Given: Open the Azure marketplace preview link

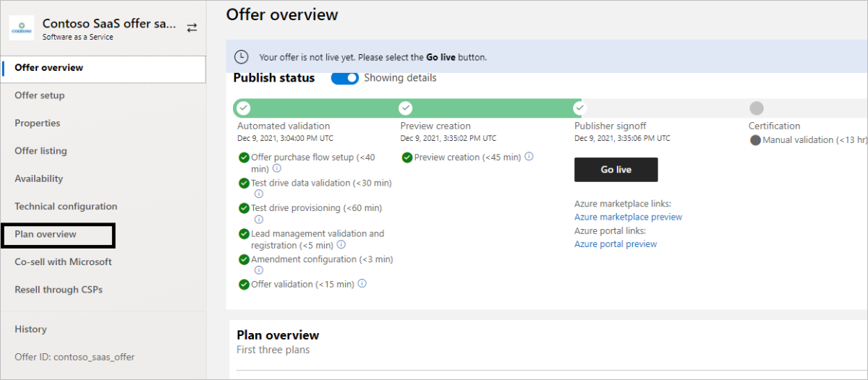Looking at the screenshot, I should tap(628, 217).
